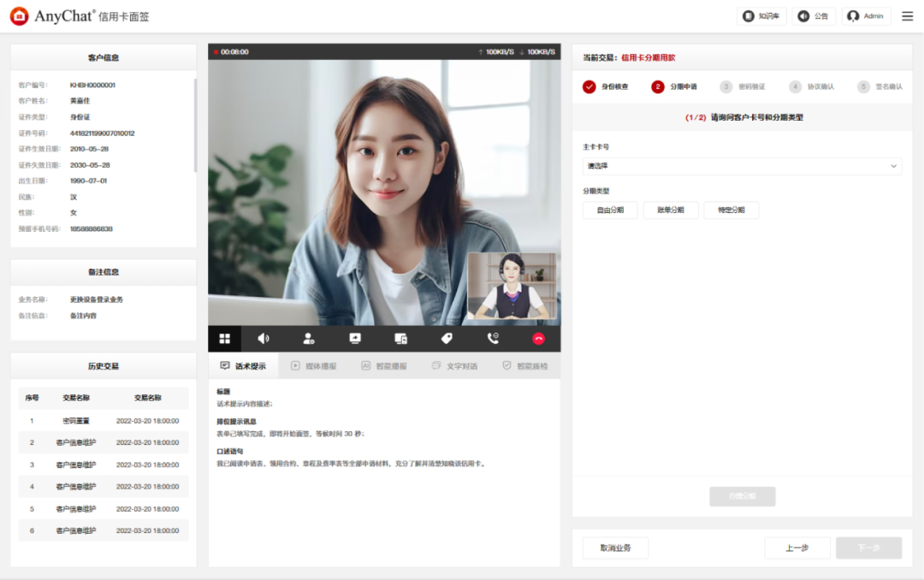This screenshot has height=580, width=924.
Task: Pick the 特定分期 installment option
Action: pos(731,210)
